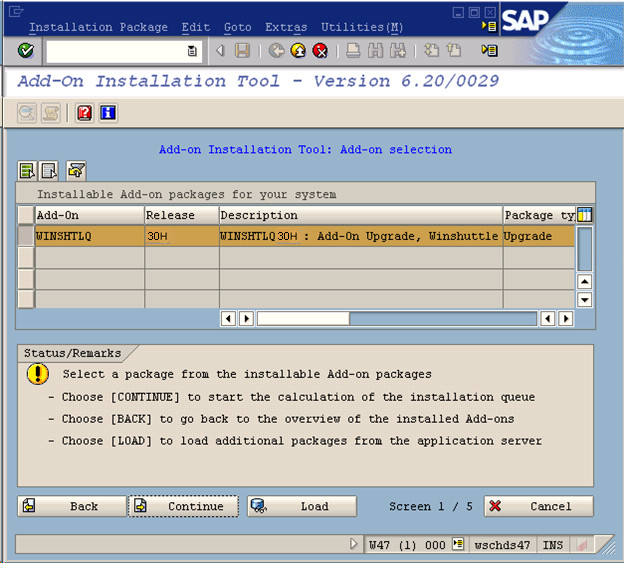This screenshot has height=563, width=624.
Task: Select the WINSHTLQ row using its row selector
Action: [26, 236]
